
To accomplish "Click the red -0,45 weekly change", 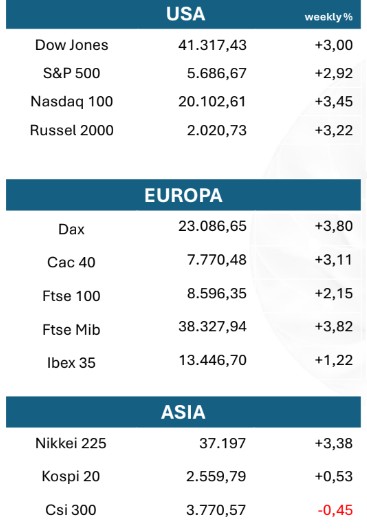I will (x=335, y=510).
